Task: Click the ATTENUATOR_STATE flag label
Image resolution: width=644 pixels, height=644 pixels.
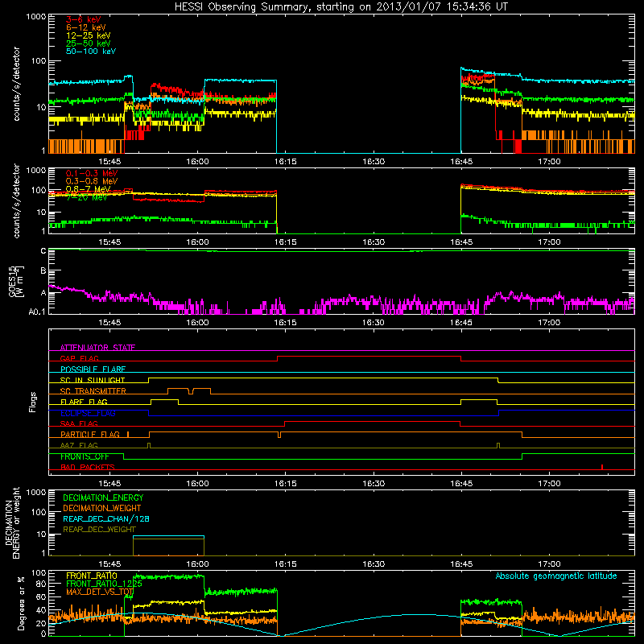Action: (97, 348)
